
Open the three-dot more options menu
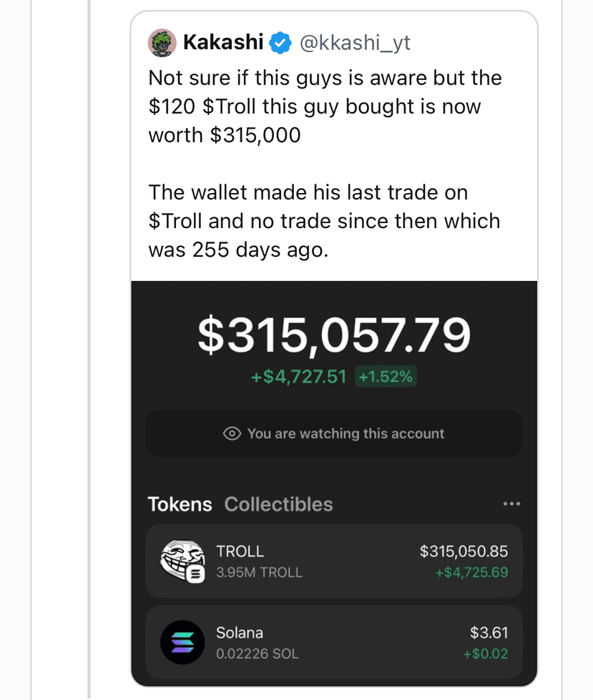[x=511, y=503]
